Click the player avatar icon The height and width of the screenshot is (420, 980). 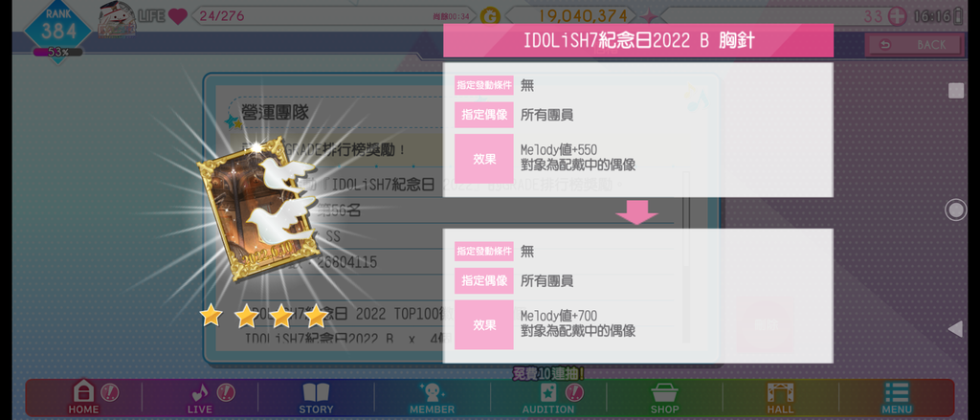click(x=116, y=19)
